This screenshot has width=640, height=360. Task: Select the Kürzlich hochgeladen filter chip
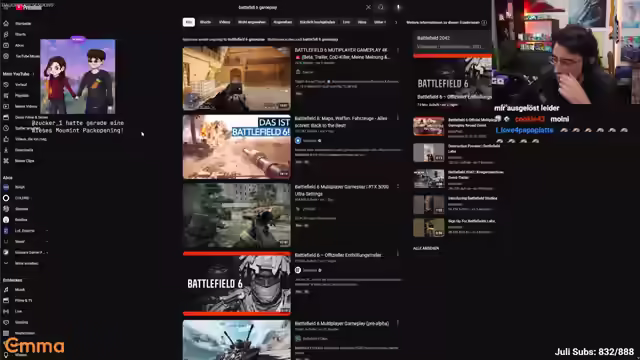(317, 22)
